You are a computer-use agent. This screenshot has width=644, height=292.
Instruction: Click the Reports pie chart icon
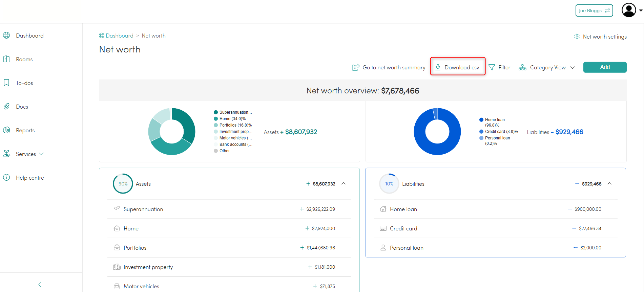(6, 130)
